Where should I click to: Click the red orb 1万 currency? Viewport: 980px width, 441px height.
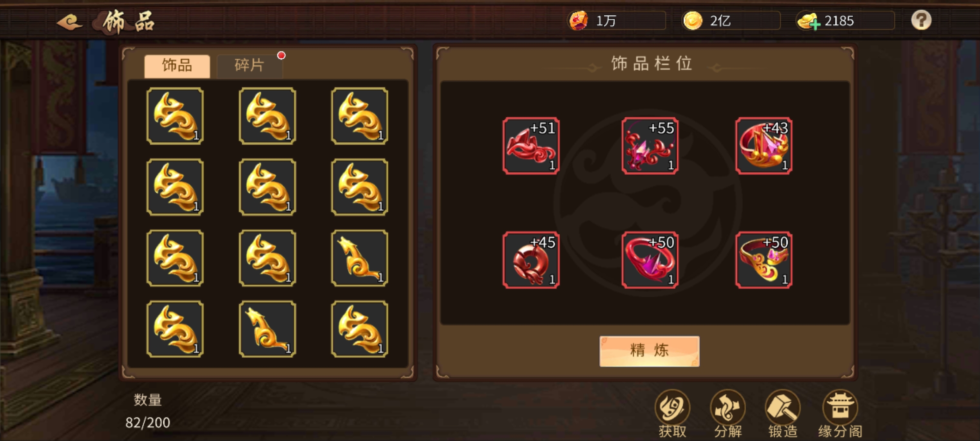(579, 20)
